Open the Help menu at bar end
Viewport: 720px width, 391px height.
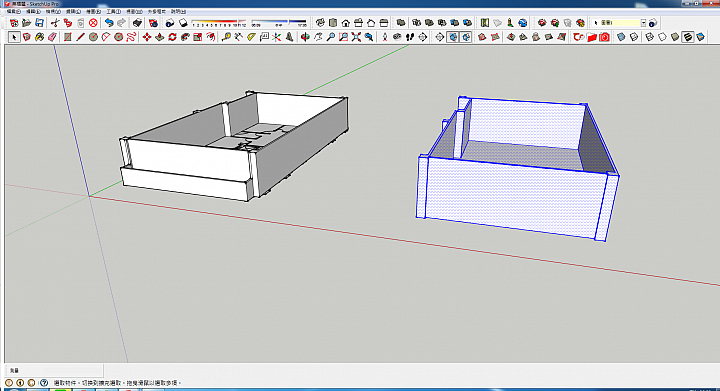click(x=178, y=11)
